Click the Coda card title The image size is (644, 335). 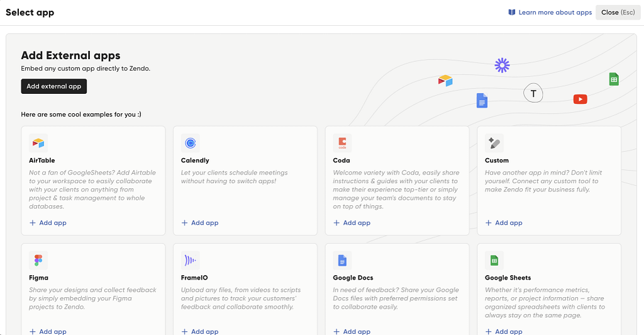(341, 161)
